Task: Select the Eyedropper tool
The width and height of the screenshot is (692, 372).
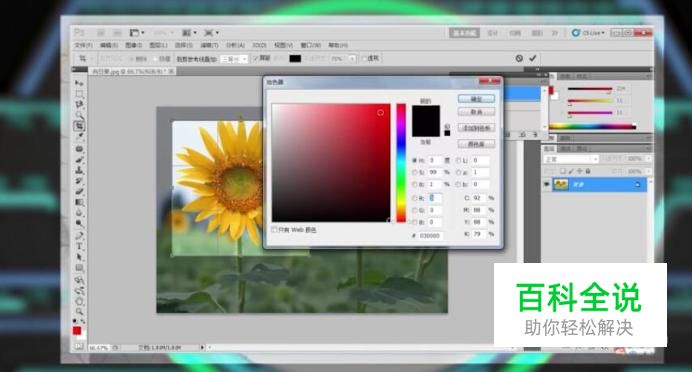Action: 79,137
